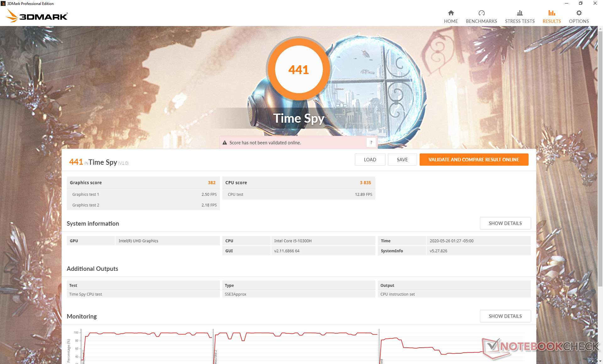Restore down the 3DMark window
The image size is (603, 364).
581,3
